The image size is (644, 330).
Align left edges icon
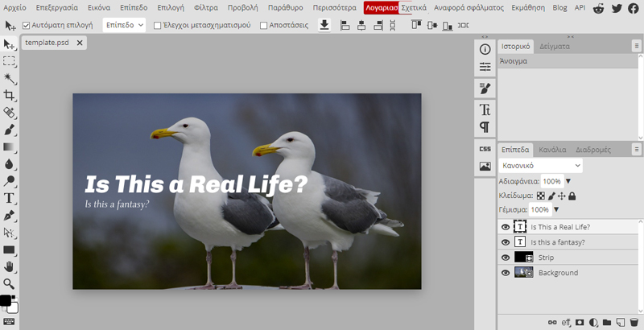pyautogui.click(x=345, y=25)
